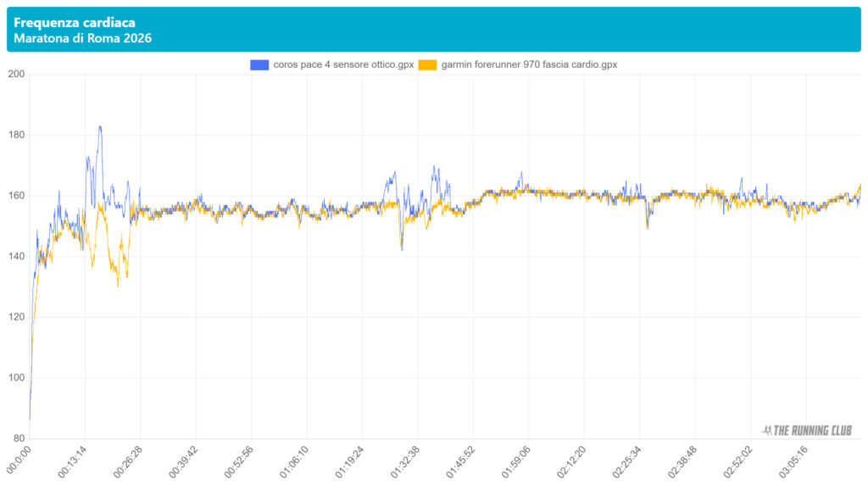Screen dimensions: 868x488
Task: Click the Maratona di Roma 2026 subtitle
Action: [x=83, y=39]
